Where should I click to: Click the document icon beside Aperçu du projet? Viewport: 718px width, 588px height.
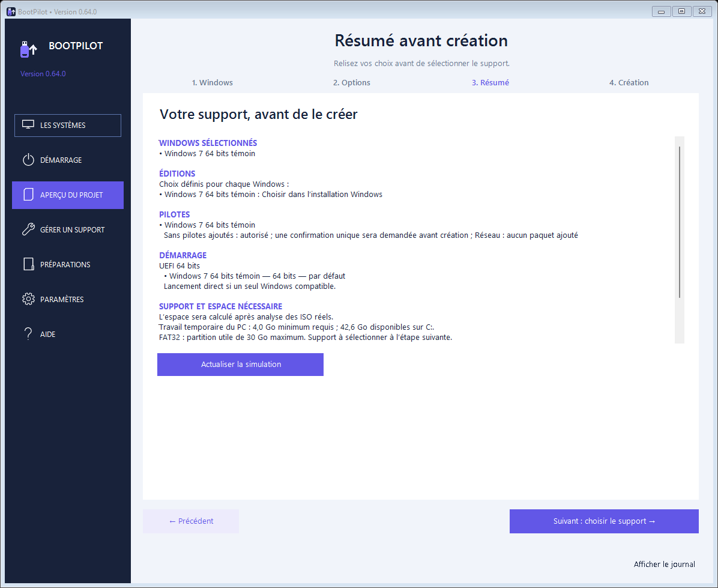click(28, 195)
